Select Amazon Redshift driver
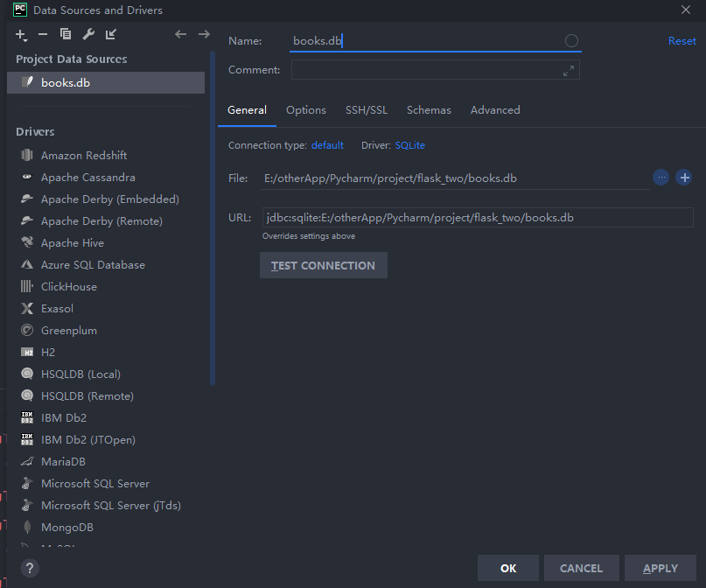The height and width of the screenshot is (588, 706). pos(106,156)
